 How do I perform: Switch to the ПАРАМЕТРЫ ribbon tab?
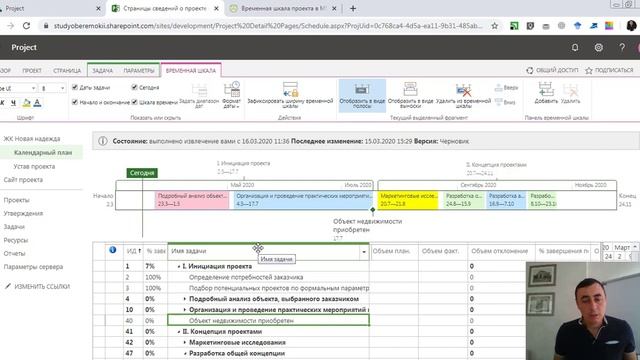tap(139, 71)
